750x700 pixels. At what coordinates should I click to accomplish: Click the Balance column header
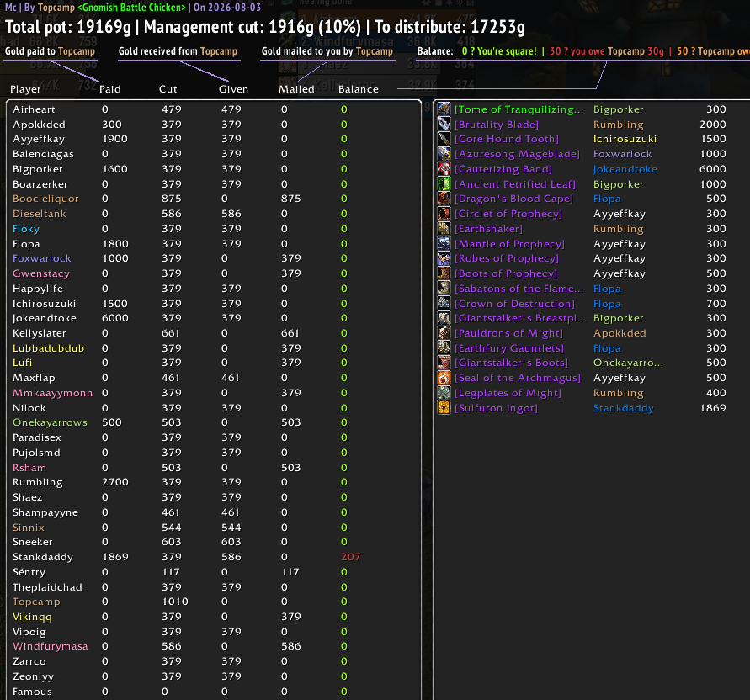click(359, 89)
